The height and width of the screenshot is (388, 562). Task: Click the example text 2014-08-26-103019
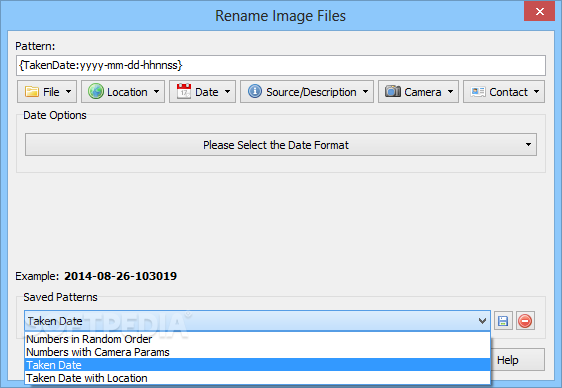(x=120, y=276)
